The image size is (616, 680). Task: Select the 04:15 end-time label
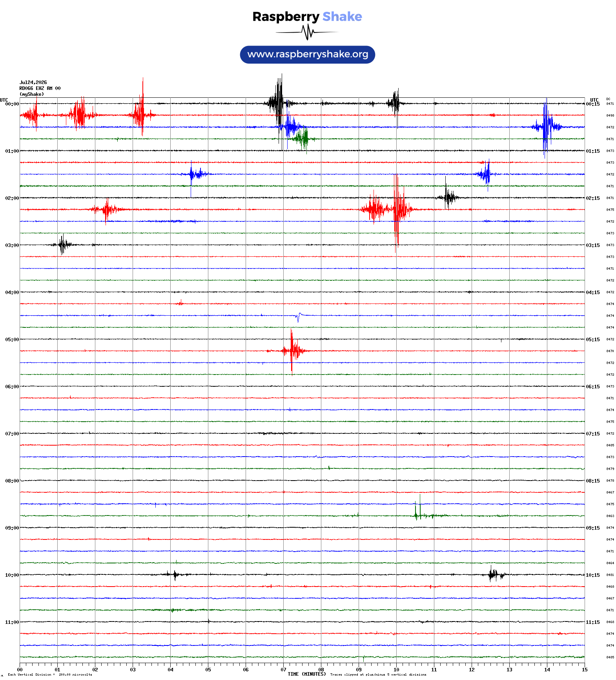pyautogui.click(x=593, y=292)
